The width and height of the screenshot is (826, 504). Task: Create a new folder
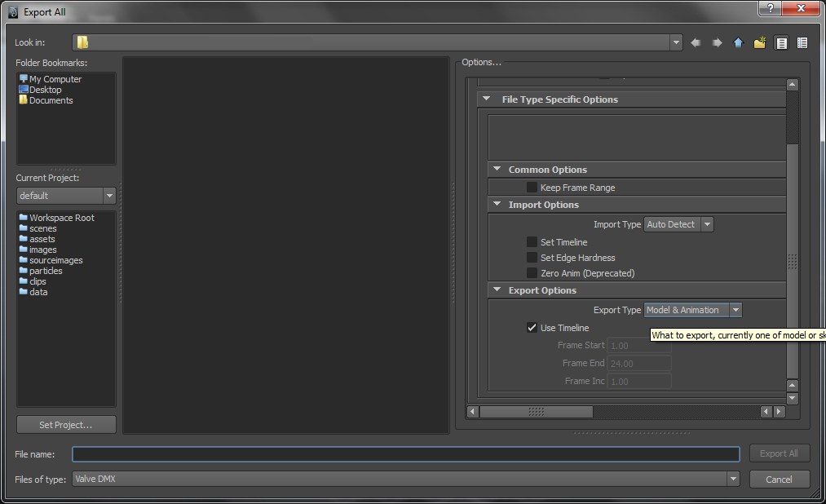(x=760, y=42)
